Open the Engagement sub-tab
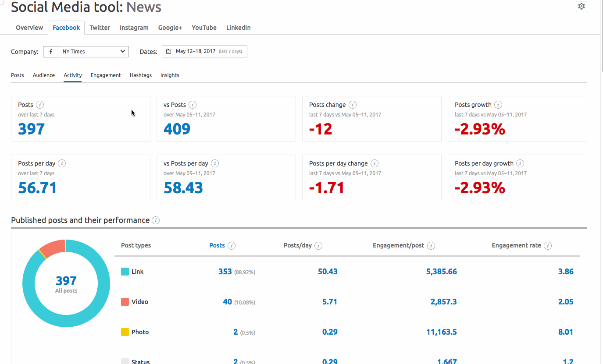This screenshot has height=364, width=603. 106,75
